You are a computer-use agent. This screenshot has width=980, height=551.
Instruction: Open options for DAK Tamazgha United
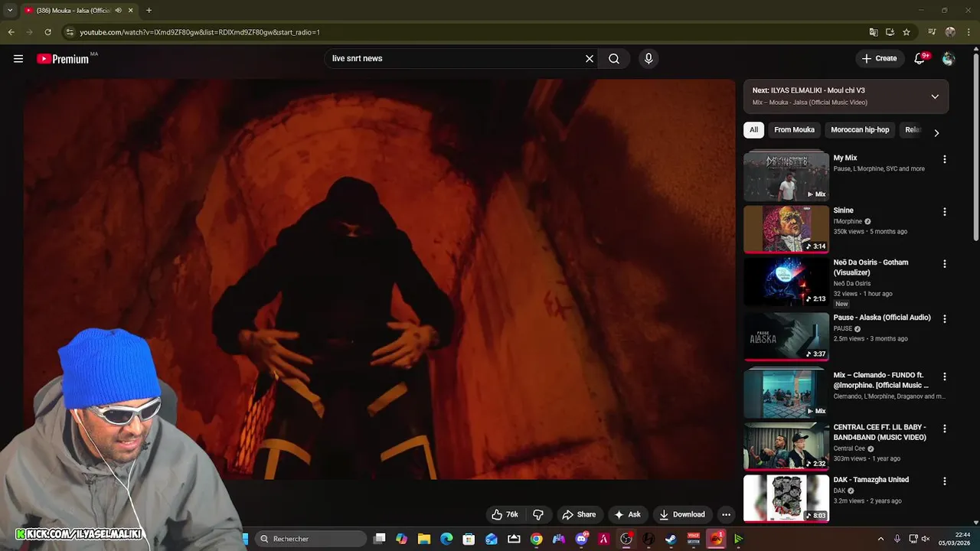click(944, 481)
